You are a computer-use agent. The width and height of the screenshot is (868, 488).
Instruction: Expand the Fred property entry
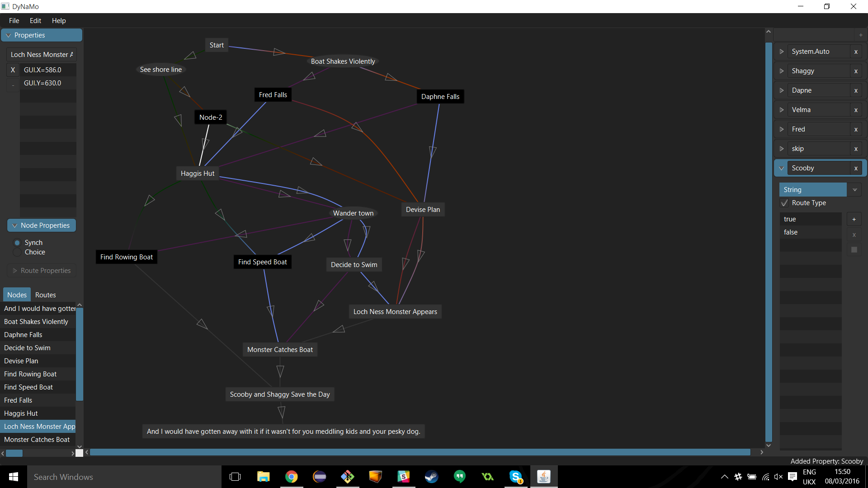coord(781,130)
